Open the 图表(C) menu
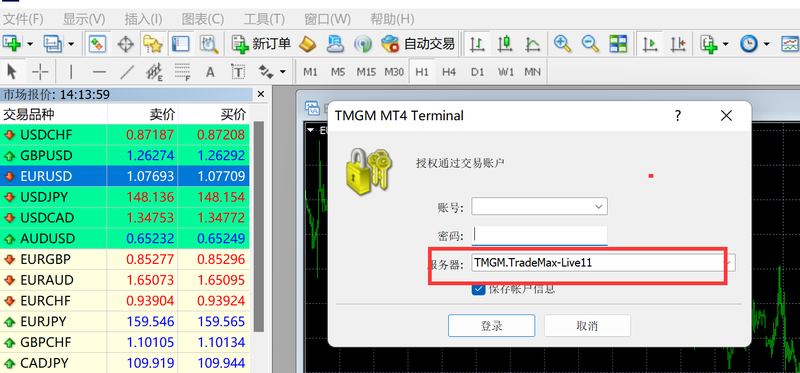The width and height of the screenshot is (800, 373). point(203,19)
